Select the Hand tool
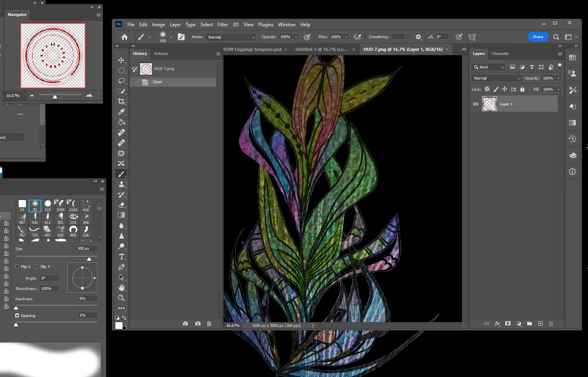Image resolution: width=588 pixels, height=377 pixels. click(121, 288)
